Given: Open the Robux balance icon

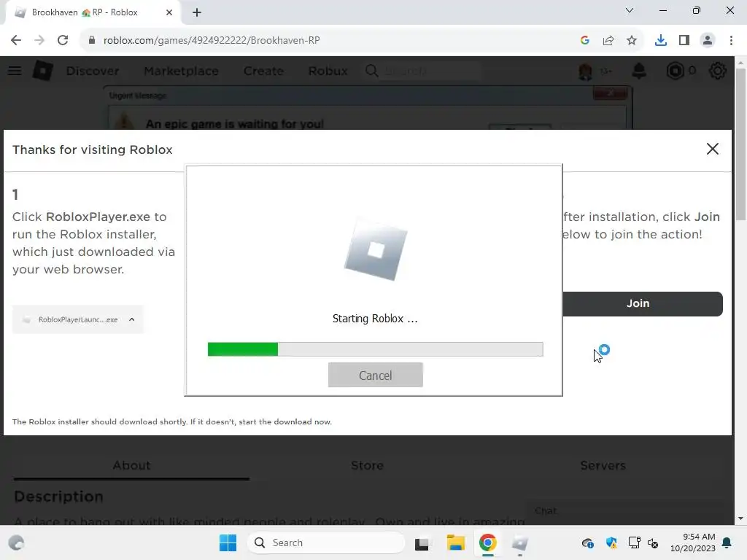Looking at the screenshot, I should tap(675, 71).
